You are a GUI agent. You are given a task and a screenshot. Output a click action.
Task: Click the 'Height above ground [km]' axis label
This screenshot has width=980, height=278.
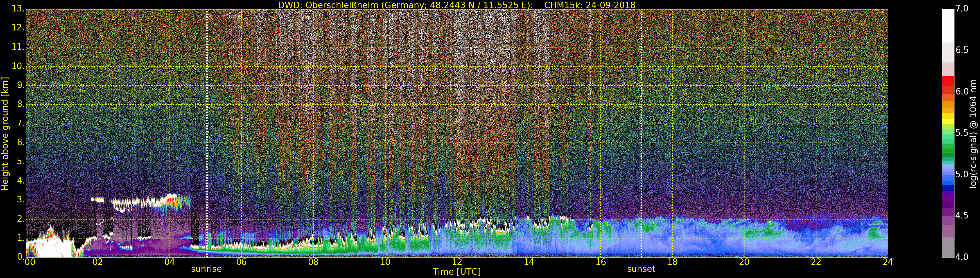point(5,134)
